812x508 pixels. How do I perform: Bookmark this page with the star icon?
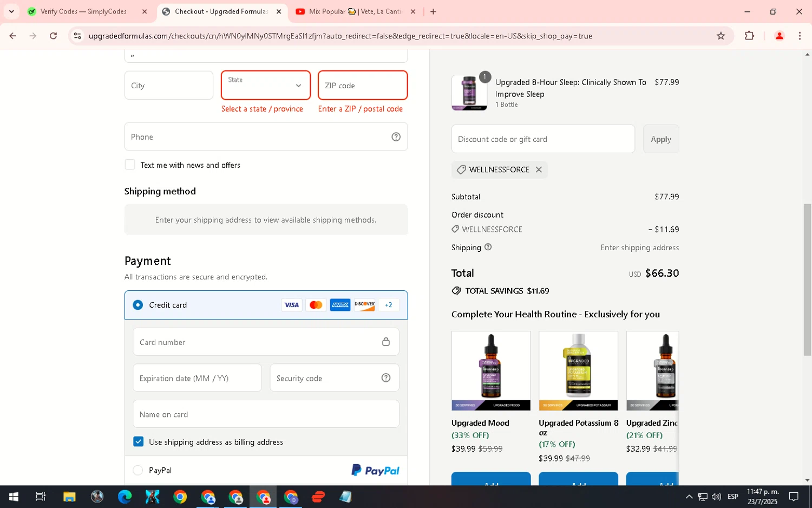pyautogui.click(x=721, y=36)
